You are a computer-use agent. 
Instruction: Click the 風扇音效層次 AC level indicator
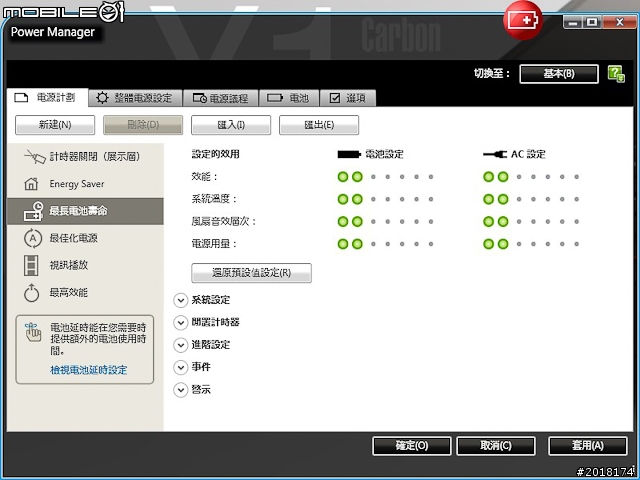(x=531, y=222)
